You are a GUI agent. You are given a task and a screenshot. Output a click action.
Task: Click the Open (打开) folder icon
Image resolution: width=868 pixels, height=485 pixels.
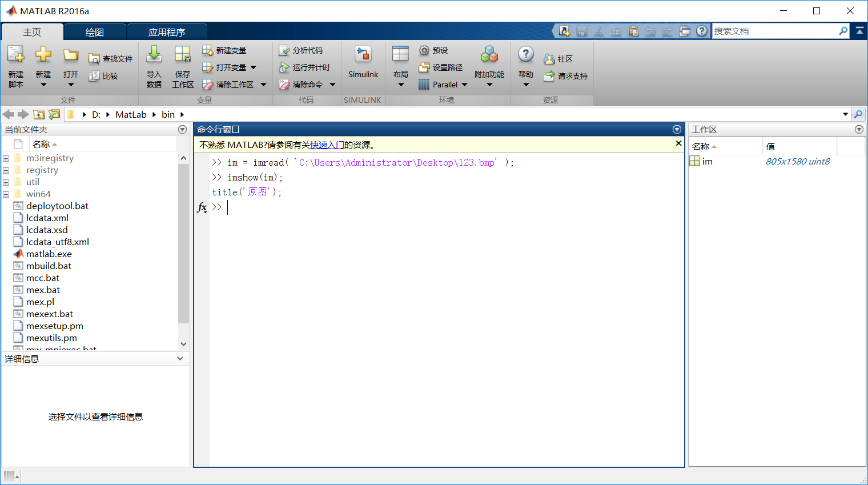71,55
